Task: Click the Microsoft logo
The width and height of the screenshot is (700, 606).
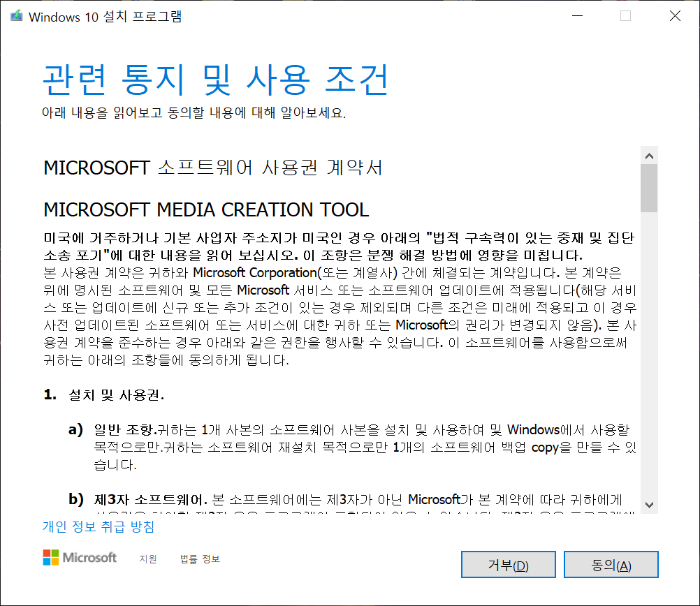Action: [x=80, y=557]
